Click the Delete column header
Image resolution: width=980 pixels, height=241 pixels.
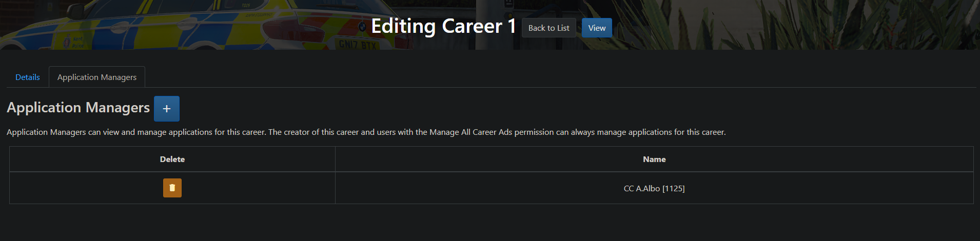point(172,159)
